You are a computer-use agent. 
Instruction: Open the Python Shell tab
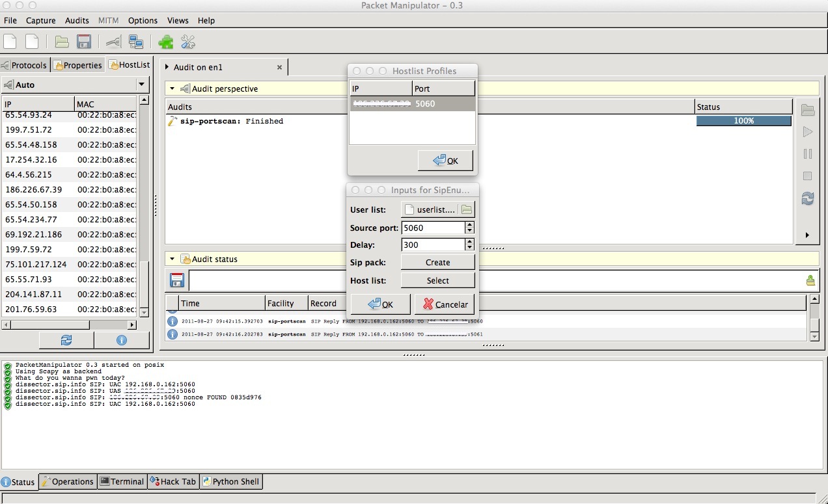[231, 482]
